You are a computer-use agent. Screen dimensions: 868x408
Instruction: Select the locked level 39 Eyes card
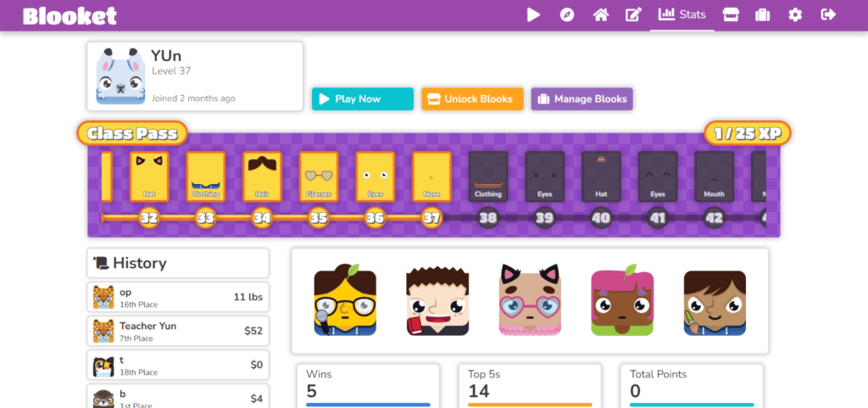[x=545, y=176]
